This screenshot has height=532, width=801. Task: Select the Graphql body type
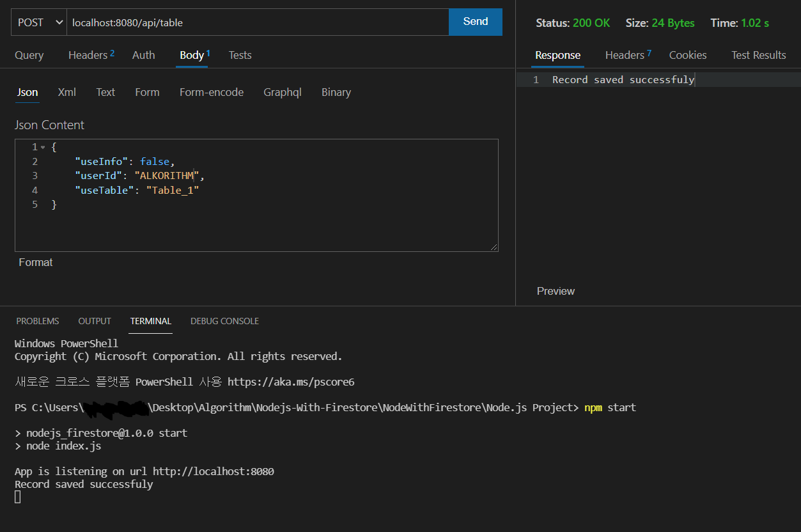(283, 92)
